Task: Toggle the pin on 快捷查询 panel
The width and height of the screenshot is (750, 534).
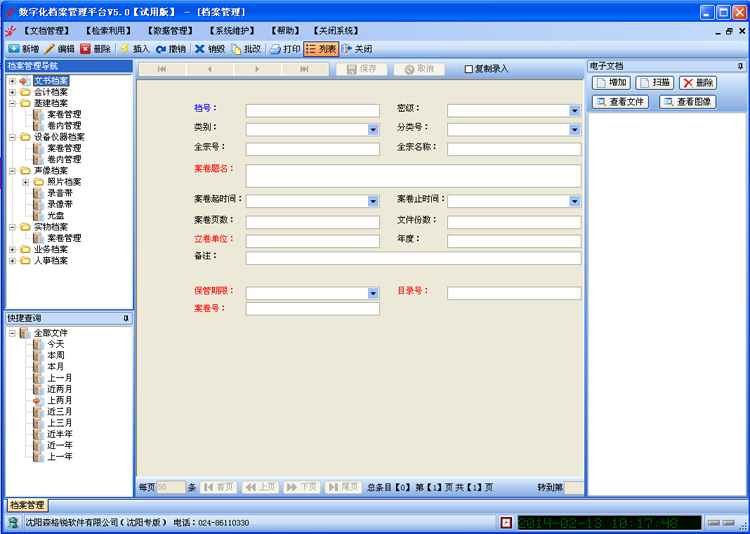Action: click(x=126, y=318)
